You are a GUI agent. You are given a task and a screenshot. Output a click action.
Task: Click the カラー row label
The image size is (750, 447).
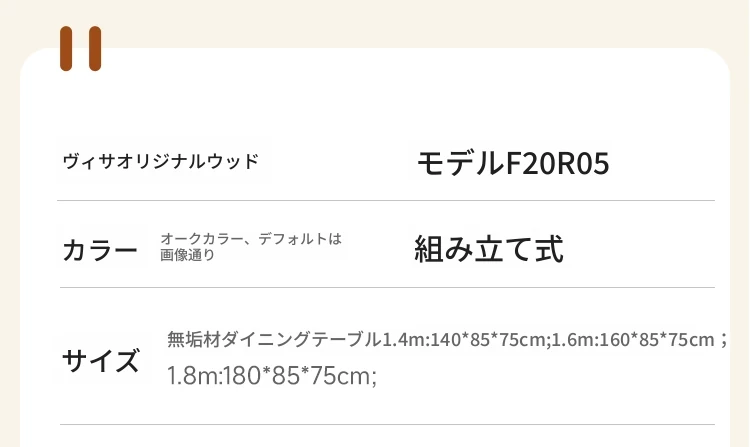pyautogui.click(x=99, y=249)
